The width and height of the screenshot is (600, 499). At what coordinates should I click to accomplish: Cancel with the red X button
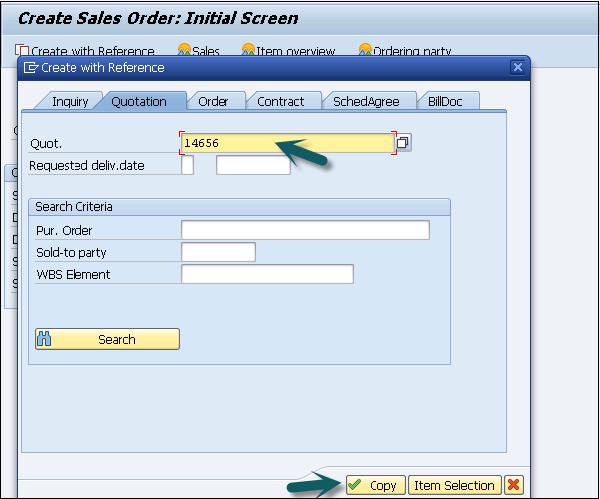tap(514, 485)
